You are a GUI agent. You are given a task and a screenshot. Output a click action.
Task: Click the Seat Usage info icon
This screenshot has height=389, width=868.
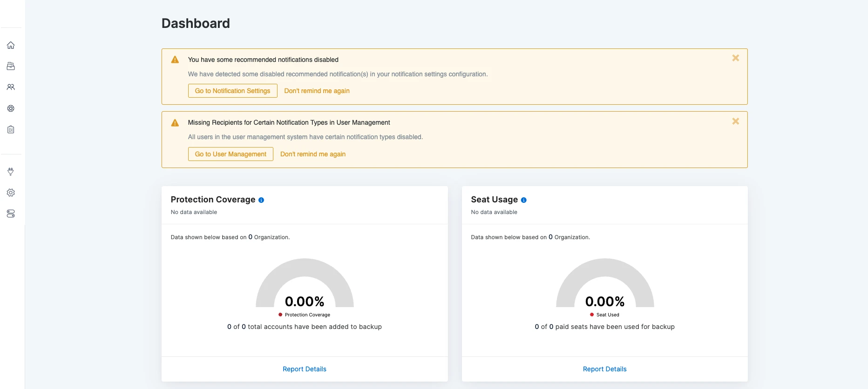click(524, 200)
